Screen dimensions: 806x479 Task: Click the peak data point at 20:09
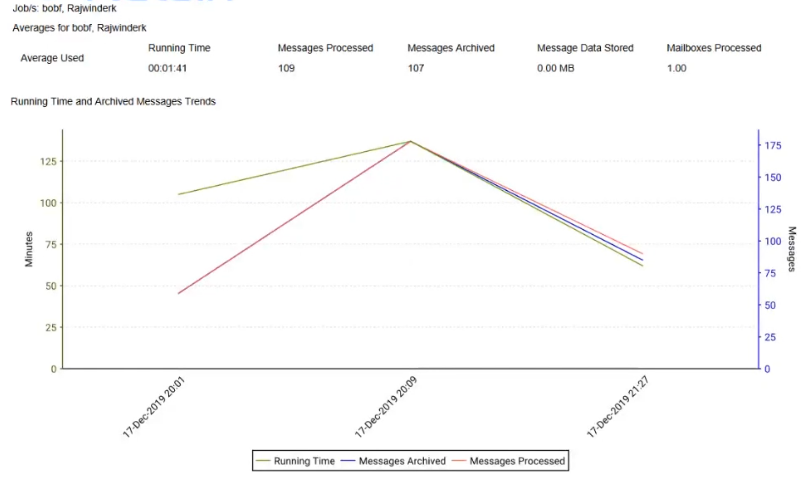coord(410,142)
